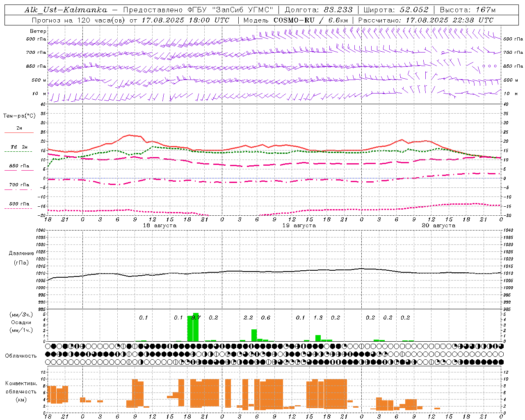Click the 20 августа date label

pyautogui.click(x=438, y=226)
